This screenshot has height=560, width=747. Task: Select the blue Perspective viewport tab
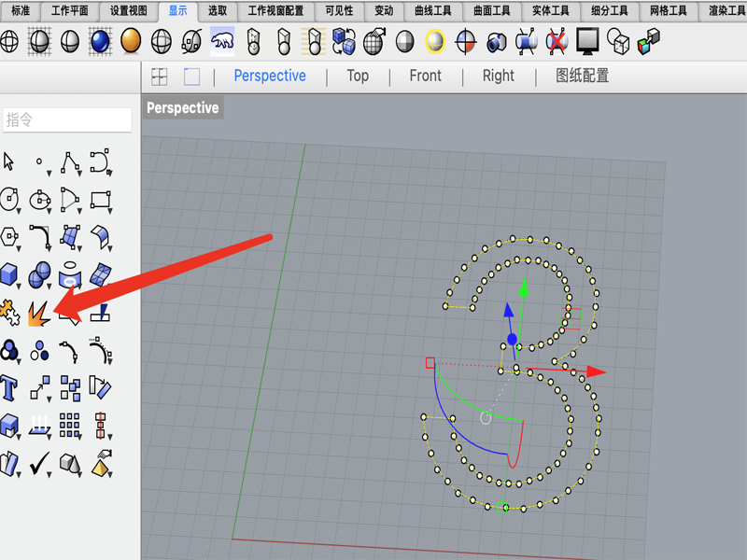(270, 76)
